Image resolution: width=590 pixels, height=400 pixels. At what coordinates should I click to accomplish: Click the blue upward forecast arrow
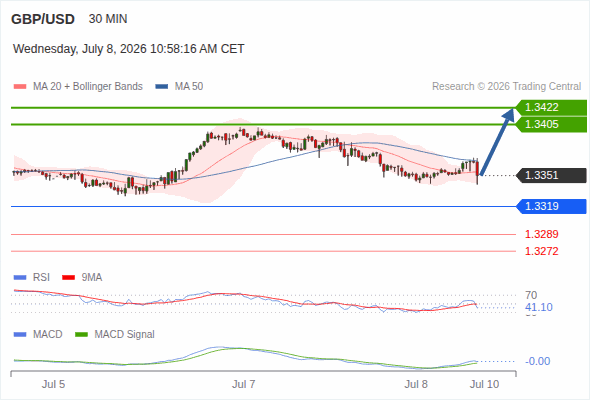point(497,142)
